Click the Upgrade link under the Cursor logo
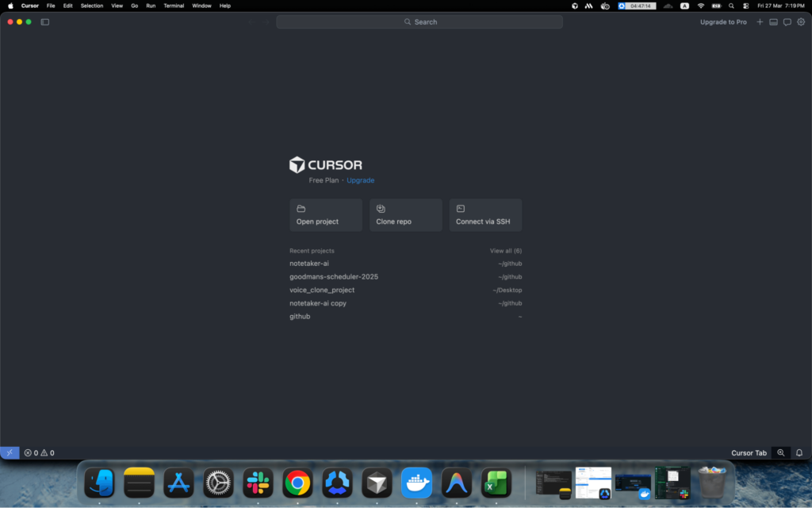This screenshot has height=508, width=812. pyautogui.click(x=360, y=180)
